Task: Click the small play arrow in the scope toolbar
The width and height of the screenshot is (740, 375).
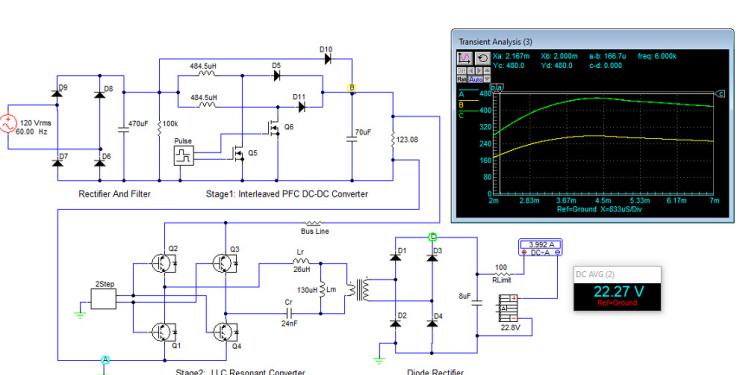Action: 479,71
